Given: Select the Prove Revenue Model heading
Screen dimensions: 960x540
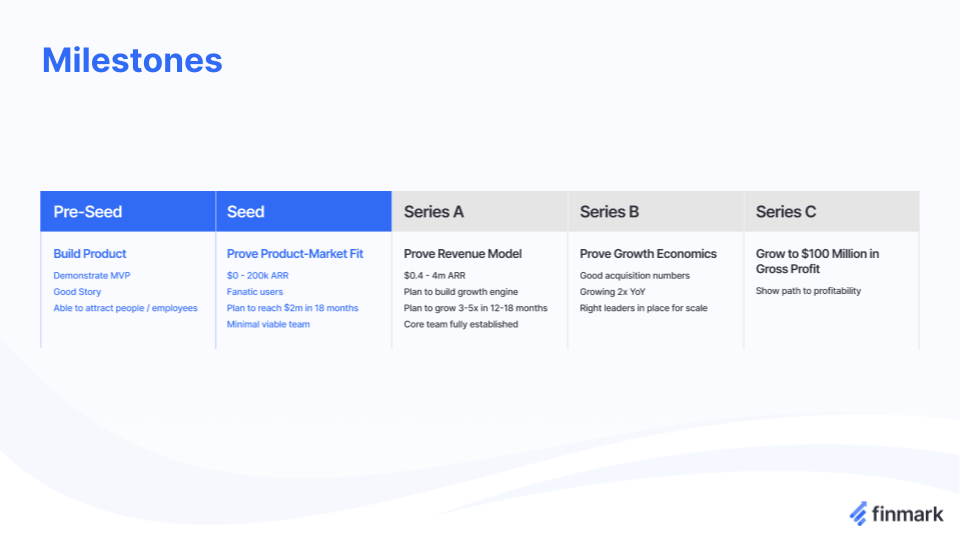Looking at the screenshot, I should click(x=463, y=253).
